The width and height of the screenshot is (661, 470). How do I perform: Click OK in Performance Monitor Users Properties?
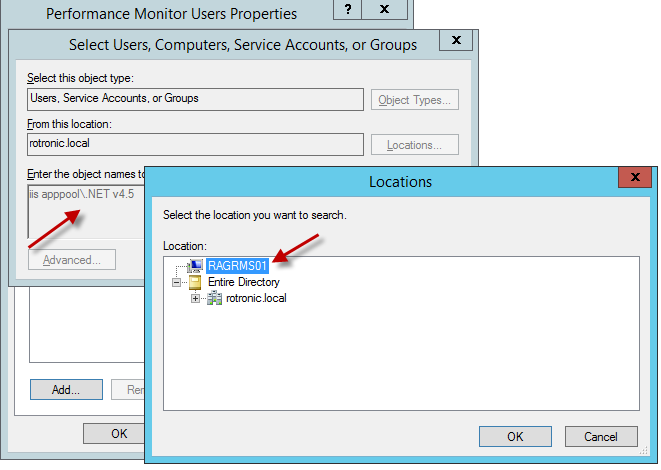(114, 434)
